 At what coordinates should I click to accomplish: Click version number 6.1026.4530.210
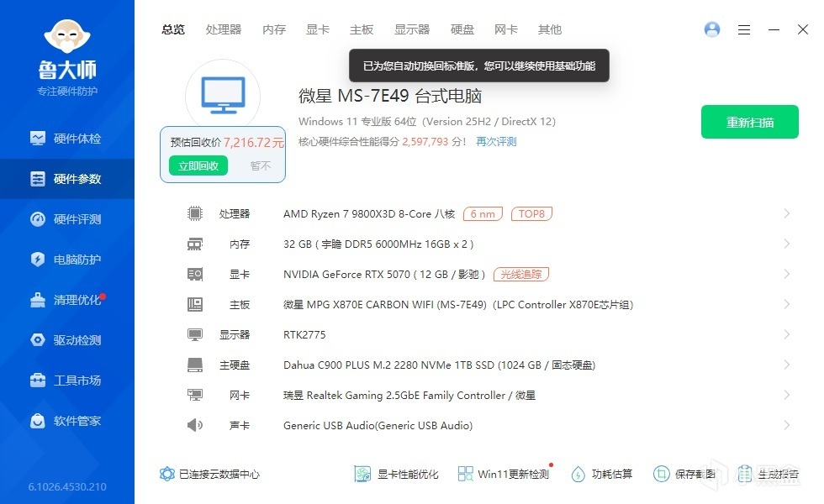(x=67, y=486)
